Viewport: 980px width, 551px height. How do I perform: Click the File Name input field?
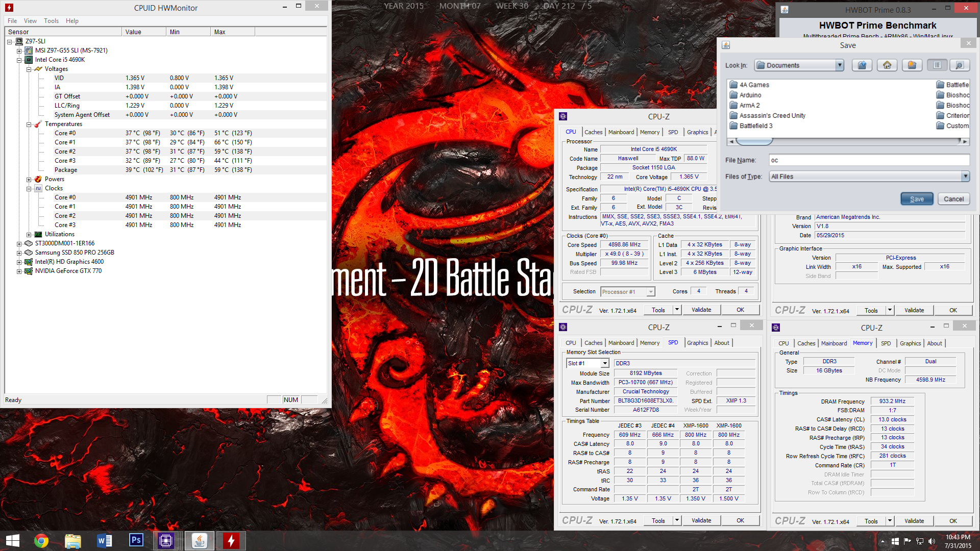[x=869, y=160]
